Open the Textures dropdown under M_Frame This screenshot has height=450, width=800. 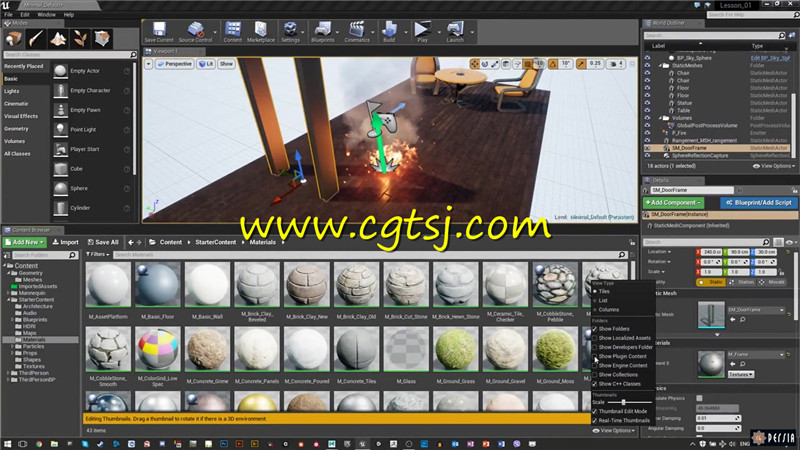741,374
